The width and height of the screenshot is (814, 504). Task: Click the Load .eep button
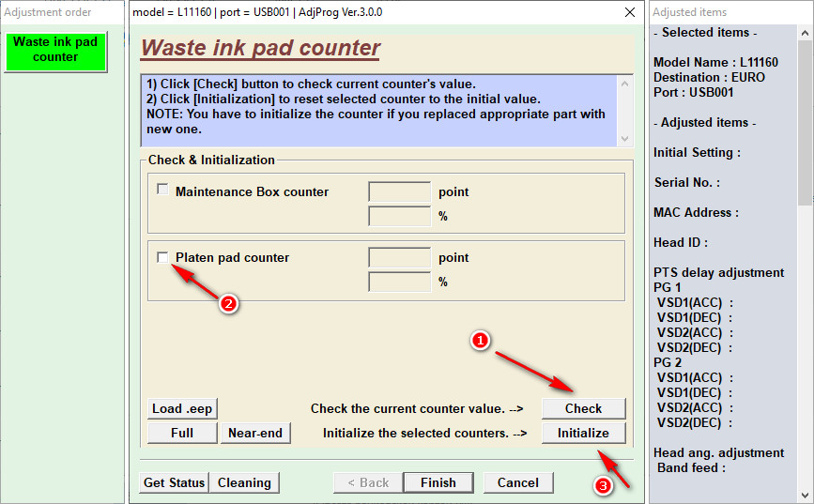coord(182,408)
